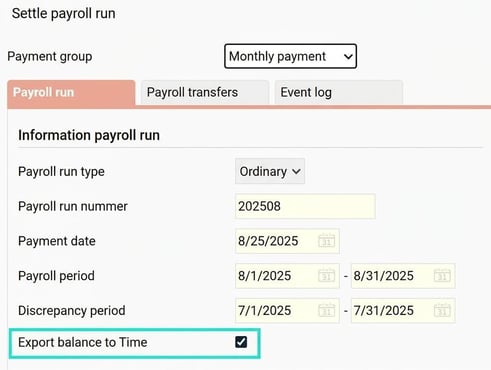Click the Discrepancy period label
This screenshot has height=370, width=491.
(x=72, y=311)
